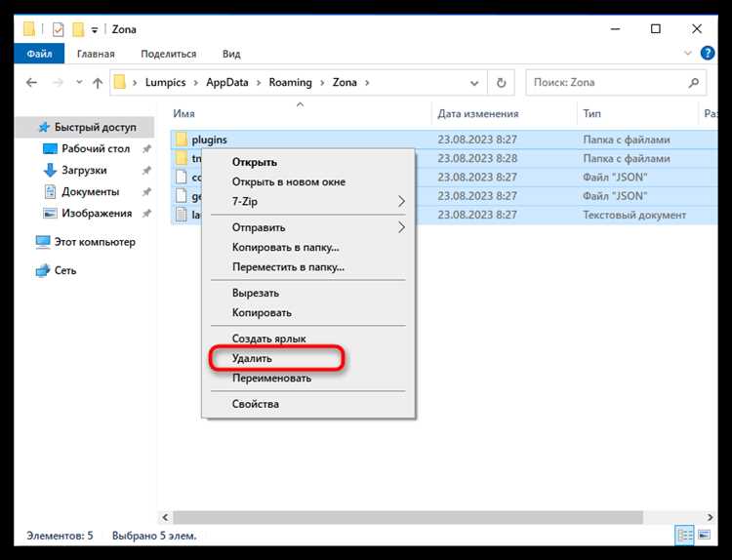
Task: Click the pin icon beside Изображения
Action: (x=146, y=214)
